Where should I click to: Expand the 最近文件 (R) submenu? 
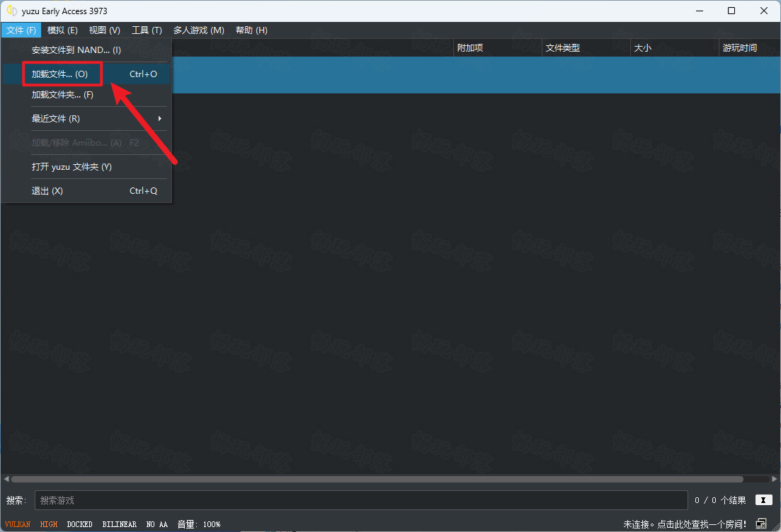(x=86, y=118)
